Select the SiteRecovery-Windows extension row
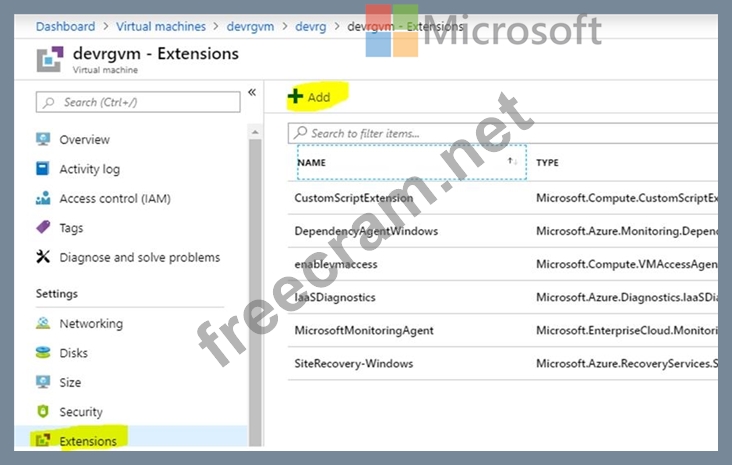Screen dimensions: 732x465 (353, 363)
